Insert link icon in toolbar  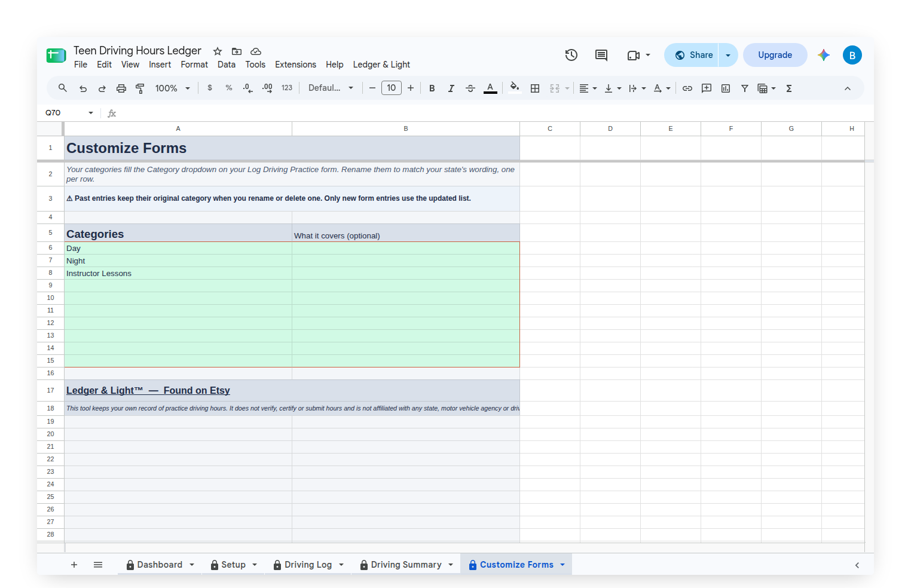click(x=687, y=88)
